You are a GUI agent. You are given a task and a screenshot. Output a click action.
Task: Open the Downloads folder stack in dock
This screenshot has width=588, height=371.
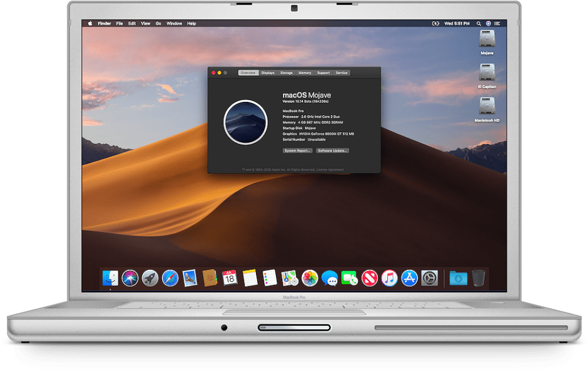458,277
